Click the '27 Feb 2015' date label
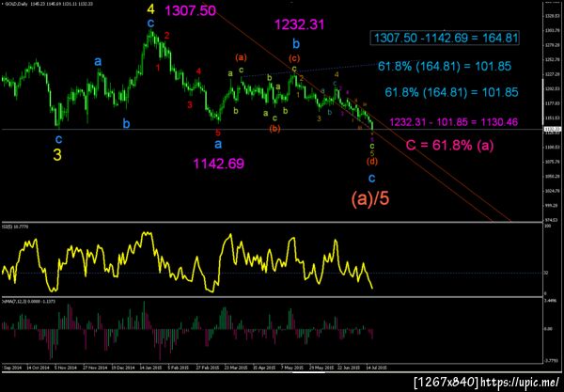The height and width of the screenshot is (392, 564). 208,368
